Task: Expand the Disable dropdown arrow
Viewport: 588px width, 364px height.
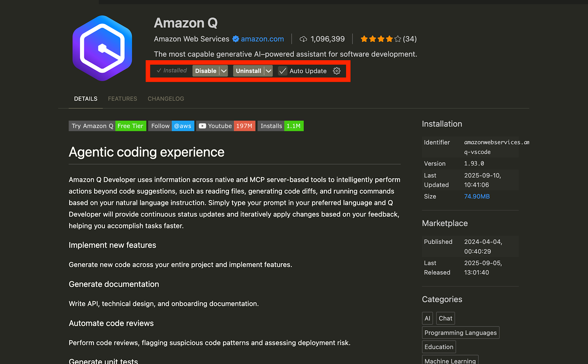Action: click(224, 71)
